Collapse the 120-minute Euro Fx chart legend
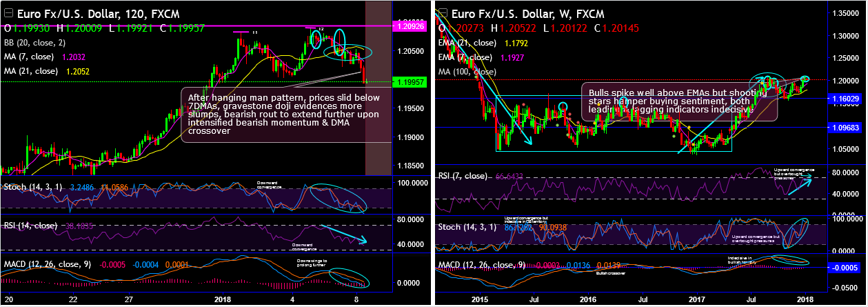868x307 pixels. tap(8, 13)
